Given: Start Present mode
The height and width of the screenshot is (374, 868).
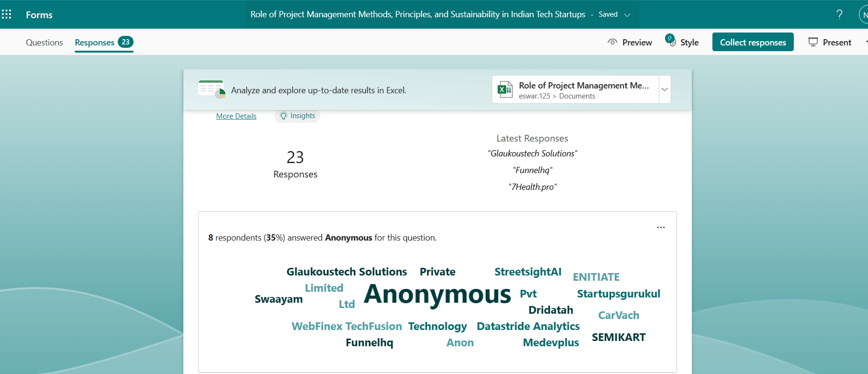Looking at the screenshot, I should [x=830, y=43].
